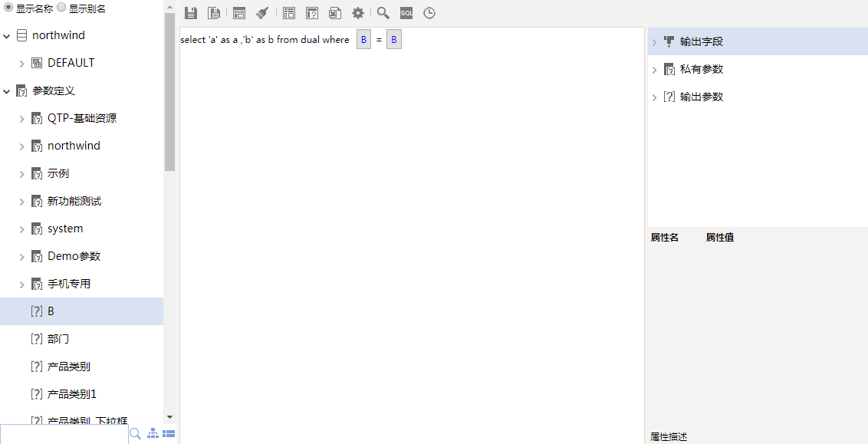The image size is (868, 444).
Task: Expand the DEFAULT node
Action: click(x=22, y=64)
